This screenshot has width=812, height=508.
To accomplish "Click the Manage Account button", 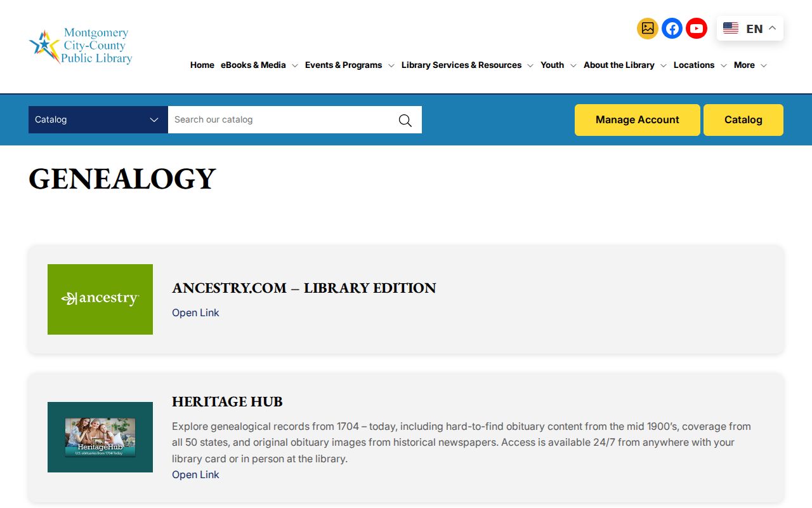I will click(x=638, y=120).
